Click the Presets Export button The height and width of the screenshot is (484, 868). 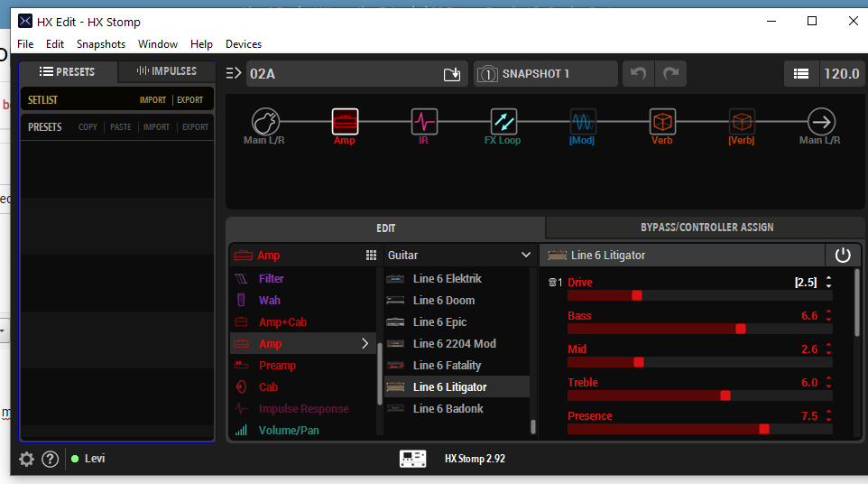pyautogui.click(x=195, y=127)
